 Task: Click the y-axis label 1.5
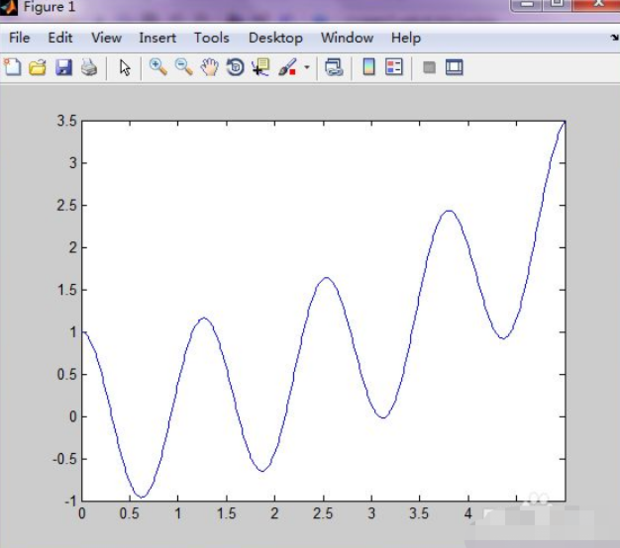coord(67,290)
